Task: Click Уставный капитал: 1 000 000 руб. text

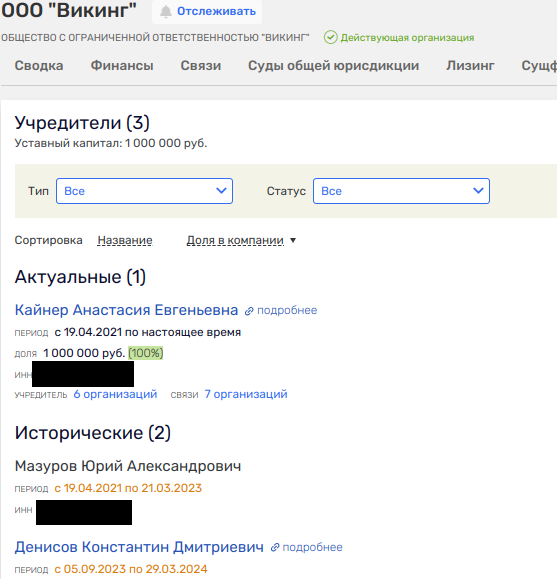Action: [x=111, y=143]
